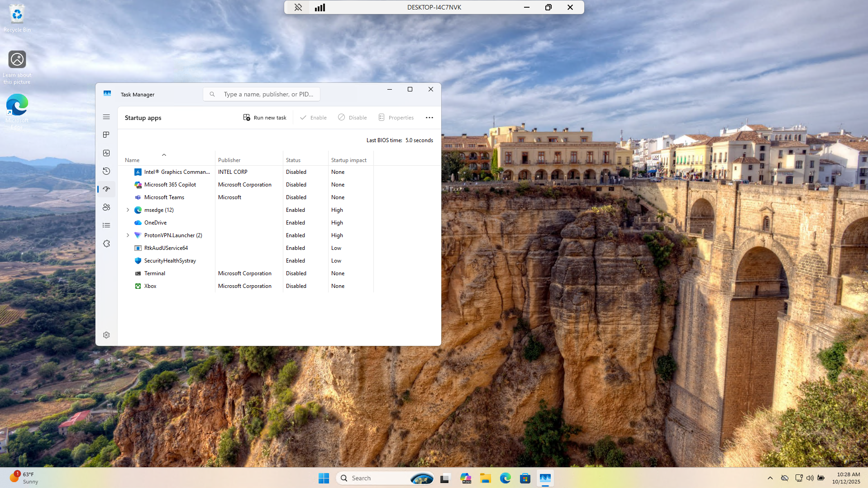Open Task Manager settings gear

point(106,335)
